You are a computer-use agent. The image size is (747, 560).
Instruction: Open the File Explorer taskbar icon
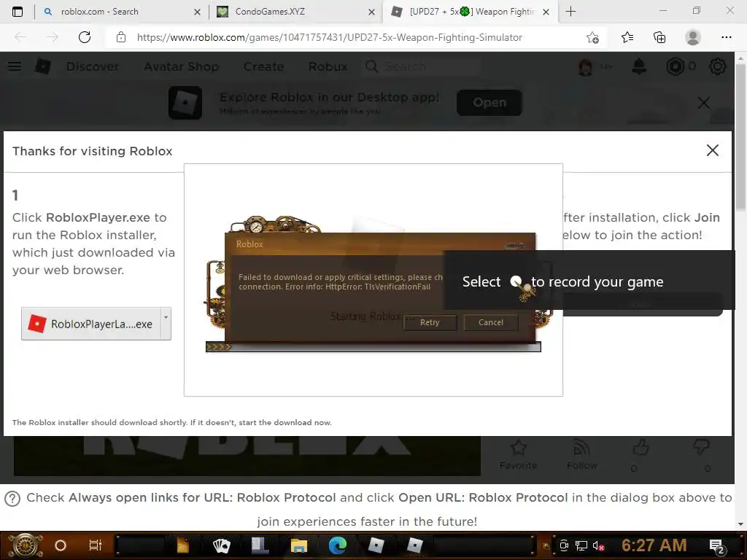[299, 545]
